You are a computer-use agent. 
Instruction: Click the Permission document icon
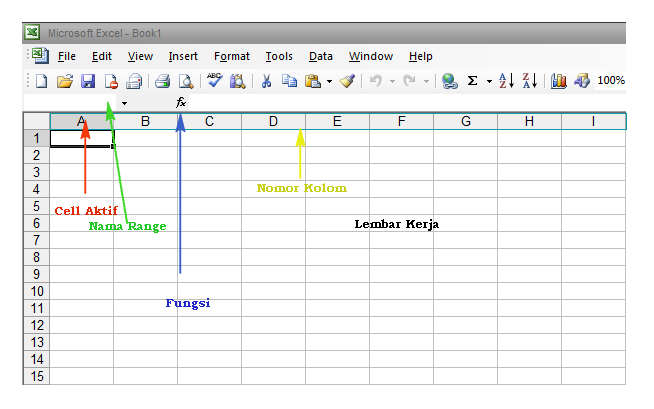click(111, 81)
